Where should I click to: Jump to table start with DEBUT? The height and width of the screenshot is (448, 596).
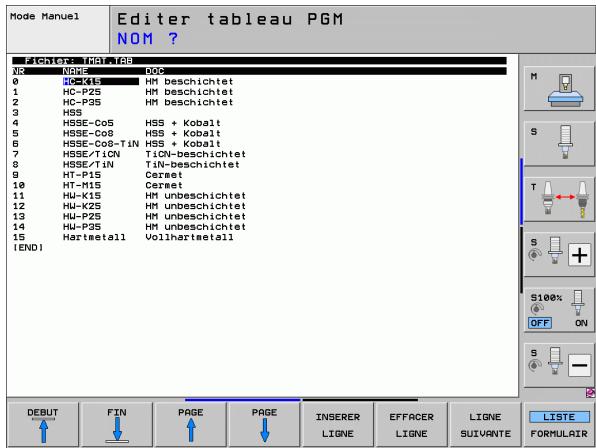43,425
